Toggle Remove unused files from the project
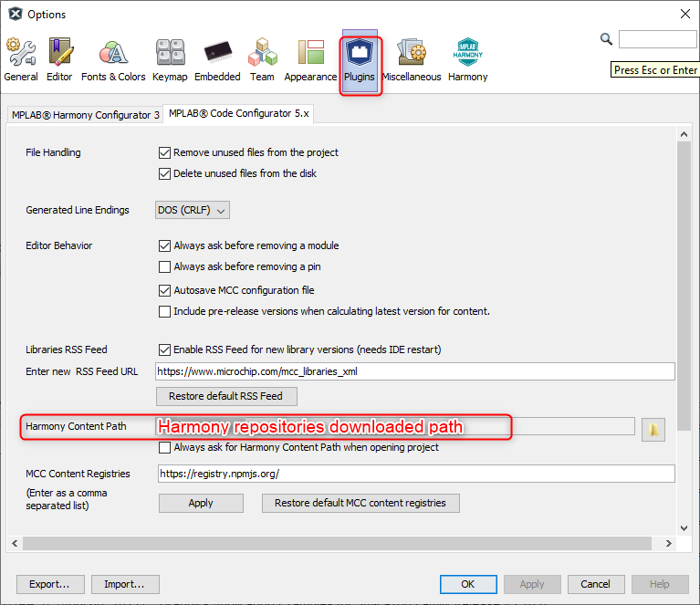700x605 pixels. [165, 152]
